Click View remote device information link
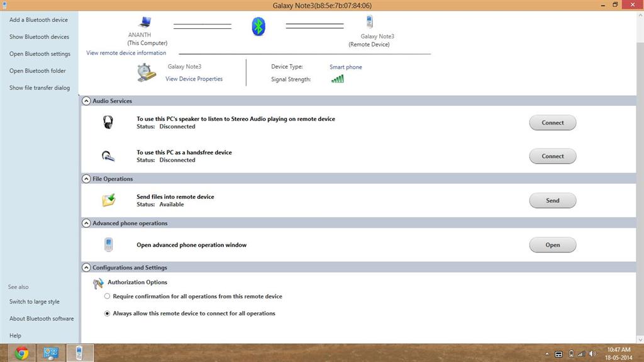Image resolution: width=644 pixels, height=362 pixels. click(126, 53)
